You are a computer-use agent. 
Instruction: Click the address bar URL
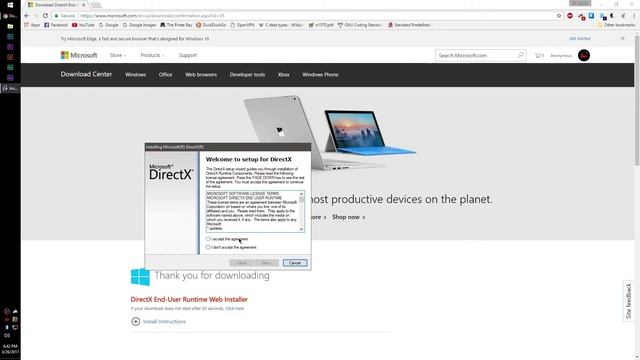click(152, 16)
